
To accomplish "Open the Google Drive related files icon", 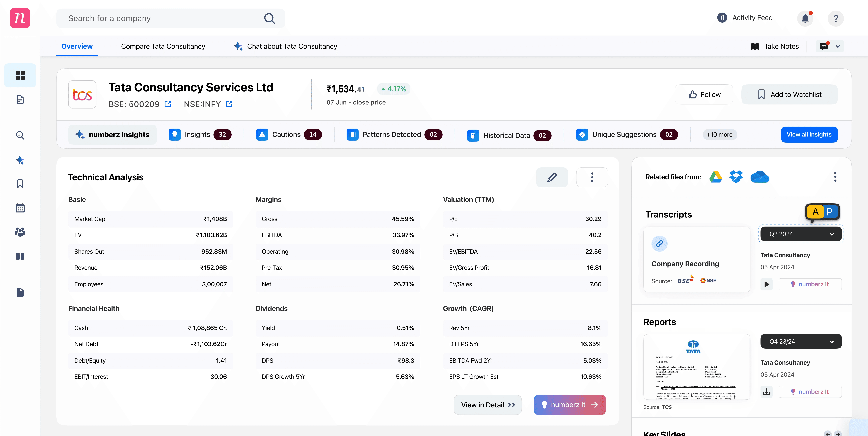I will click(x=716, y=177).
